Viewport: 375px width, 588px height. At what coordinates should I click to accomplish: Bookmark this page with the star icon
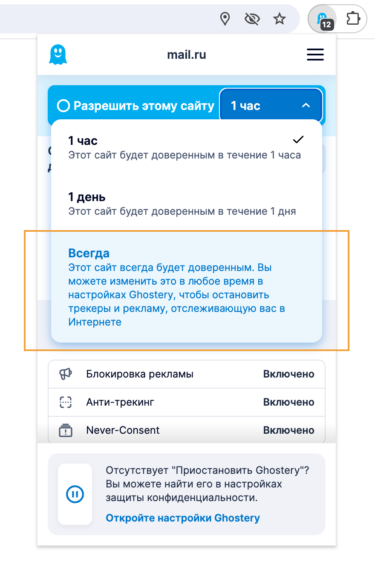280,19
